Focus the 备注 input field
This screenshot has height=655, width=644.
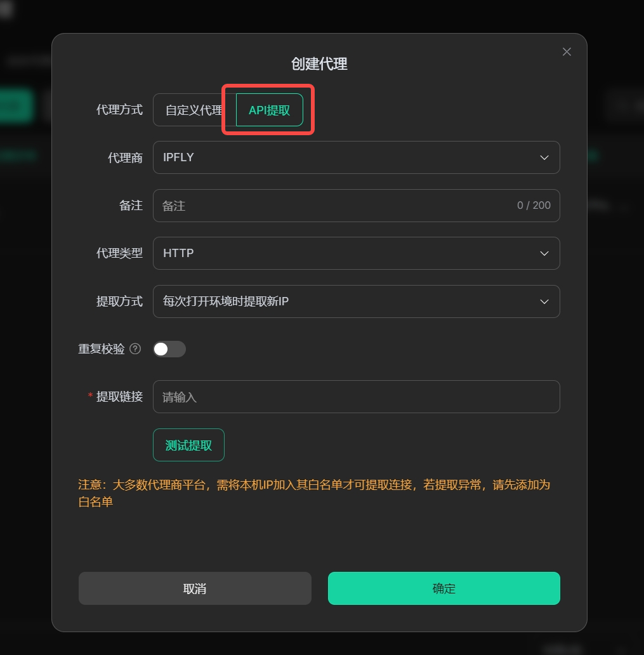[x=356, y=206]
